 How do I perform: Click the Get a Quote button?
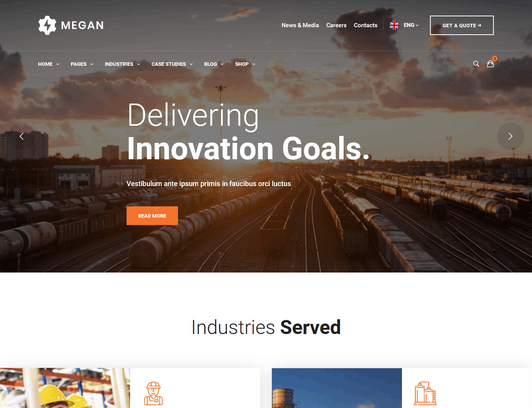click(462, 25)
